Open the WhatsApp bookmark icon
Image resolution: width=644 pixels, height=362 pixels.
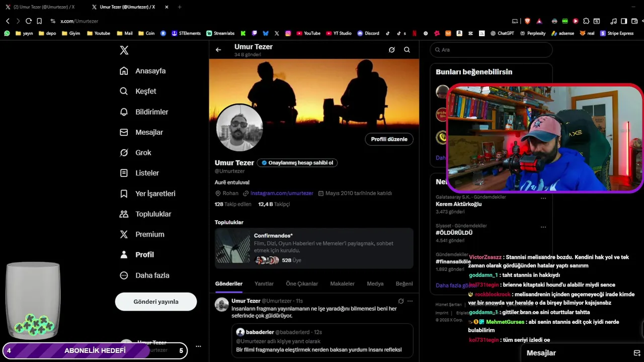click(7, 33)
